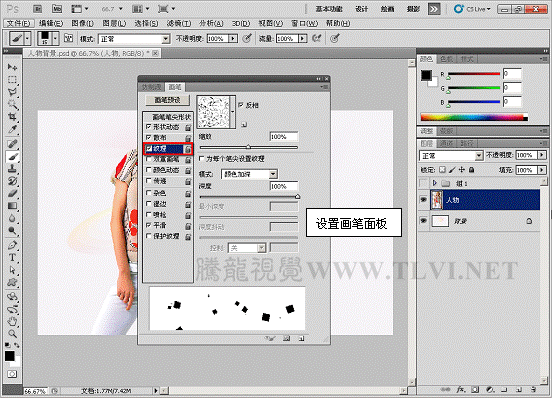Open the 图像(I) menu
The image size is (552, 398).
click(x=82, y=23)
